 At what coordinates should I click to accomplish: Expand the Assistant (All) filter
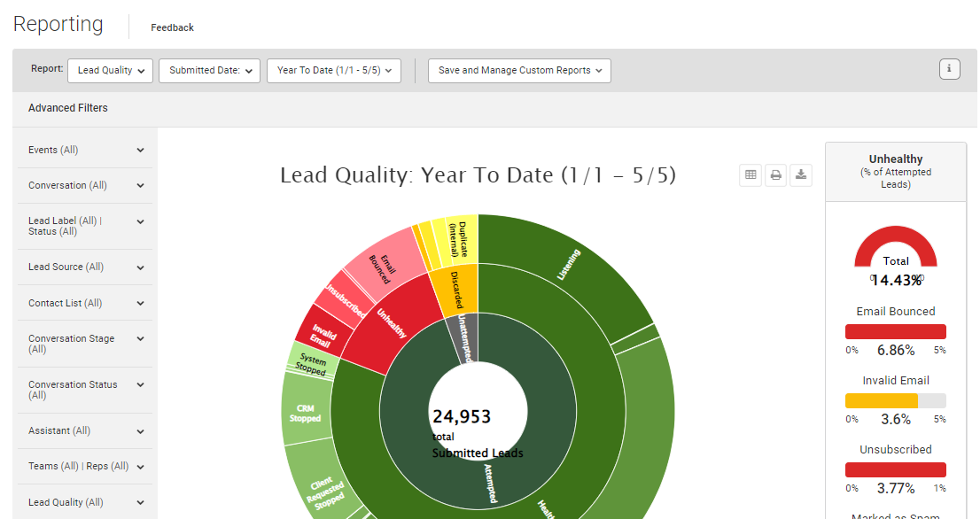[85, 431]
